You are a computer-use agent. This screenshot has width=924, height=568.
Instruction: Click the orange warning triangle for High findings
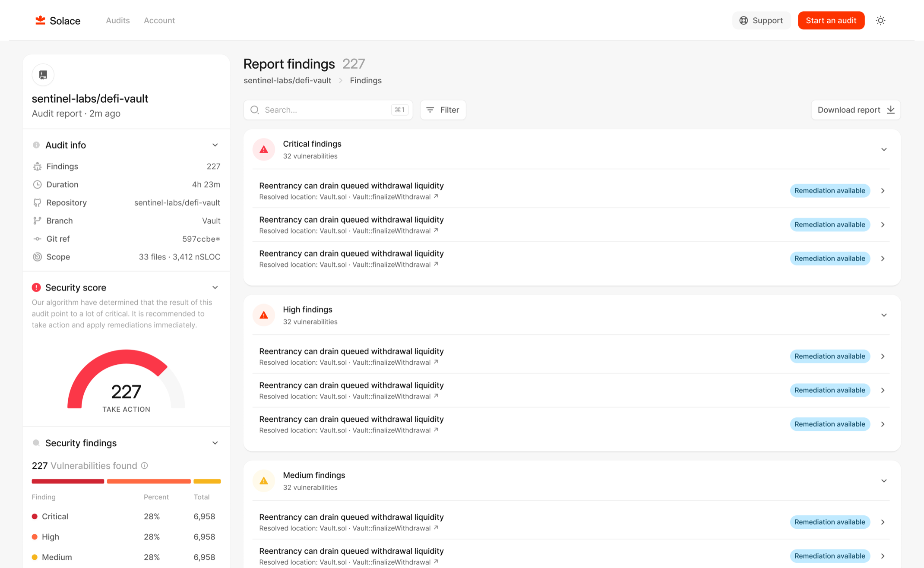(x=264, y=315)
